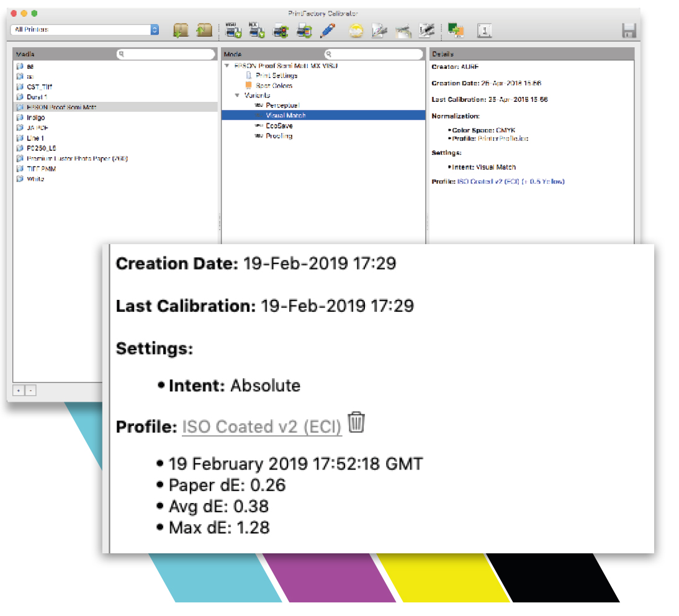
Task: Click the VISU printer toolbar icon
Action: pyautogui.click(x=232, y=30)
